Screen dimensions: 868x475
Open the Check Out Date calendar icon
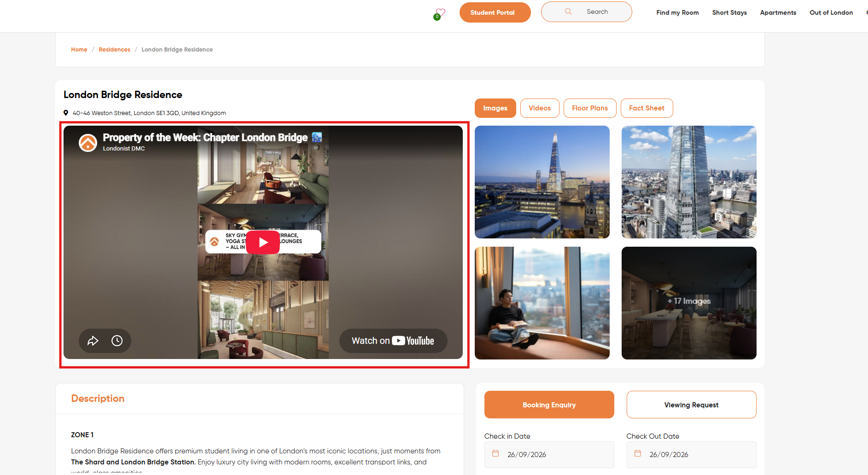[638, 454]
